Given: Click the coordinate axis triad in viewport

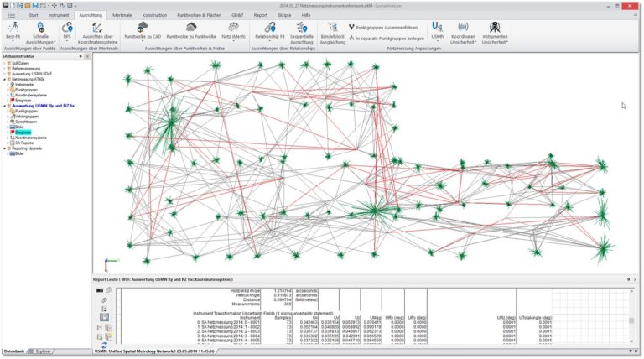Looking at the screenshot, I should pos(111,264).
